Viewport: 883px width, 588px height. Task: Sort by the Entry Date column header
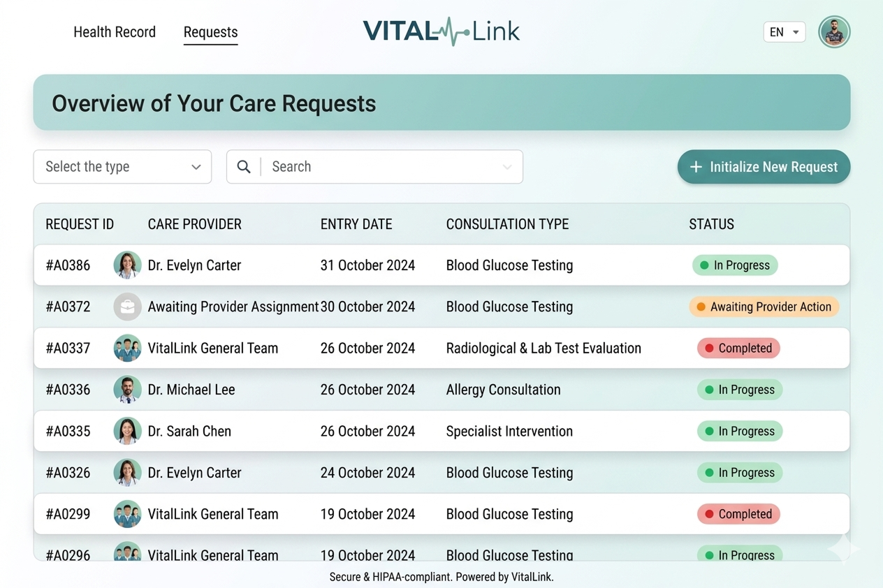click(356, 224)
